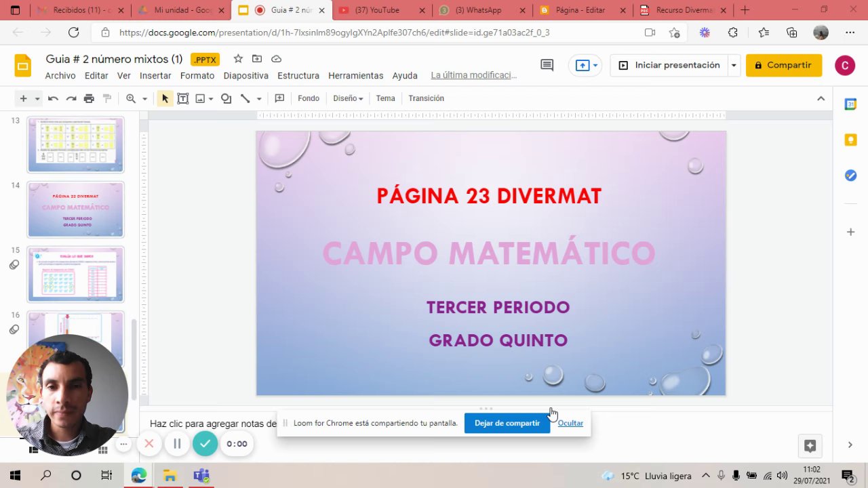Expand the line type dropdown arrow
Image resolution: width=868 pixels, height=488 pixels.
coord(259,98)
